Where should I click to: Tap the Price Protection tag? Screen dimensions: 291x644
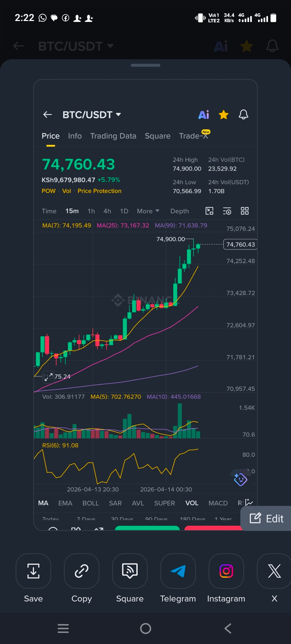coord(99,191)
